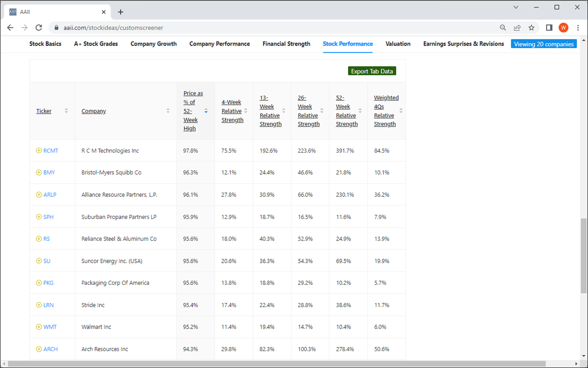Open the ARCH ticker link
Viewport: 588px width, 368px height.
tap(50, 349)
